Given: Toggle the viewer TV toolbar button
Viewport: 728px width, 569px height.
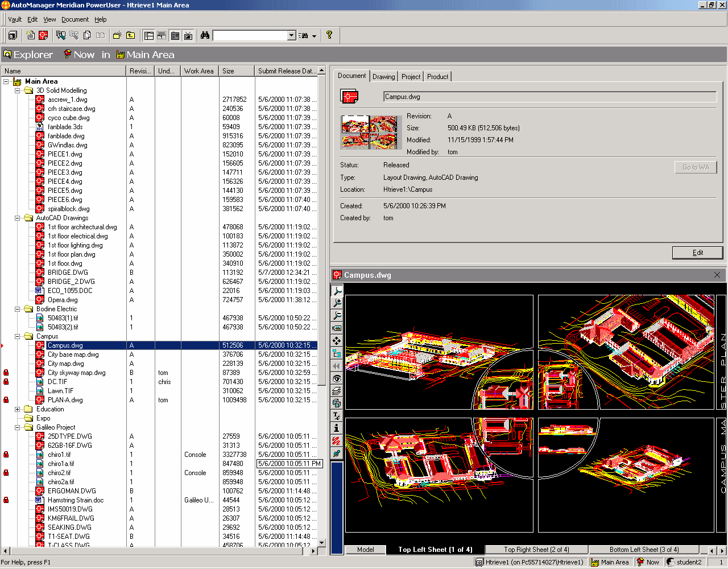Looking at the screenshot, I should (x=188, y=35).
